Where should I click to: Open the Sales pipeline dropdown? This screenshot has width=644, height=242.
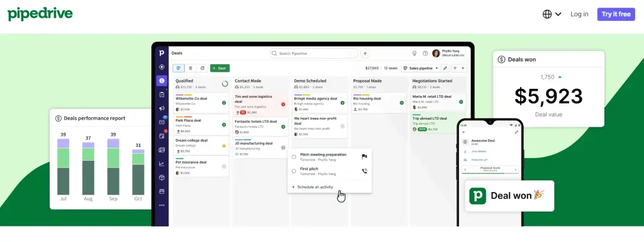pyautogui.click(x=421, y=68)
